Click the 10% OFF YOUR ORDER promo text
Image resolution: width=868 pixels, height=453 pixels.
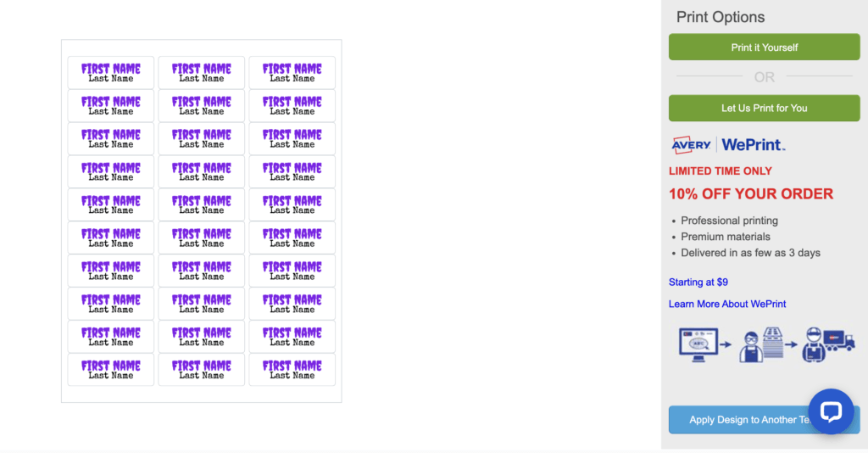click(750, 193)
